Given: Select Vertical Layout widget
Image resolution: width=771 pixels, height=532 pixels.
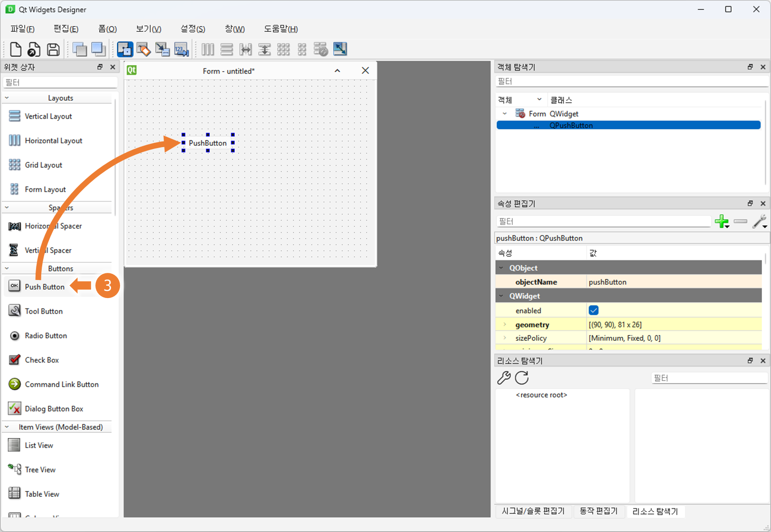Looking at the screenshot, I should point(48,116).
